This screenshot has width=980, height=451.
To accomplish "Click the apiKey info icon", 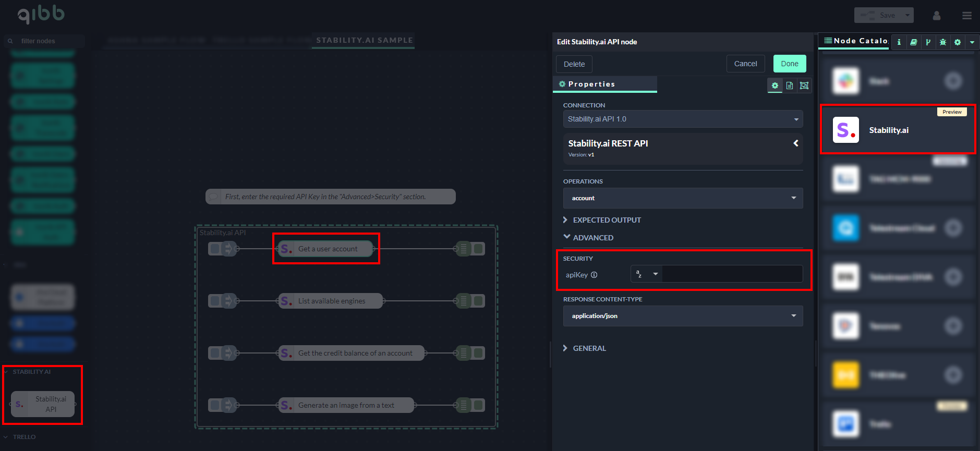I will tap(594, 275).
